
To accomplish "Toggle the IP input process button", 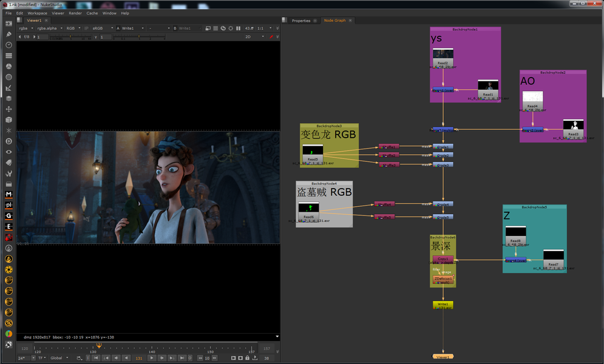I will tap(86, 28).
